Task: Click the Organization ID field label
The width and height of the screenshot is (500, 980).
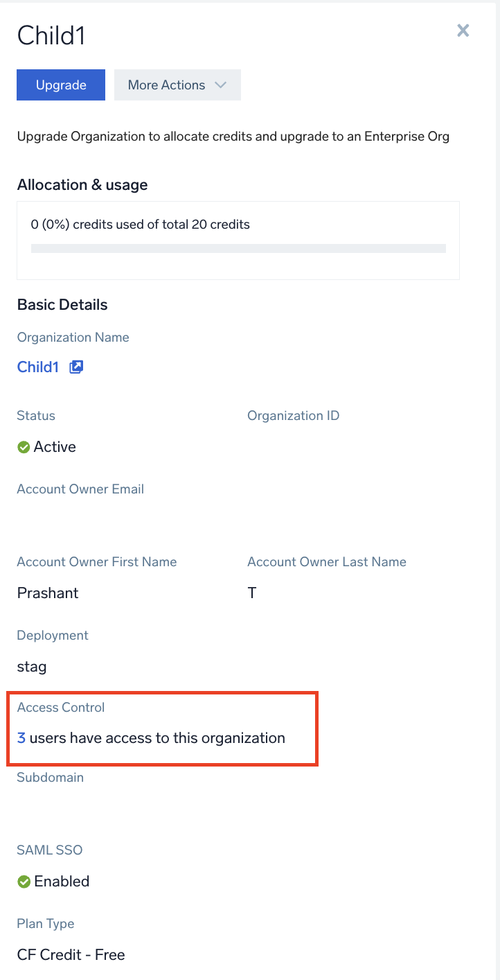Action: (293, 416)
